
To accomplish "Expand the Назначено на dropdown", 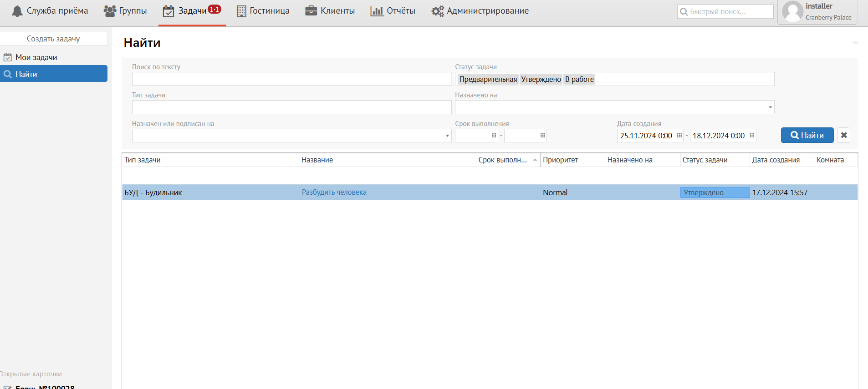I will 770,107.
